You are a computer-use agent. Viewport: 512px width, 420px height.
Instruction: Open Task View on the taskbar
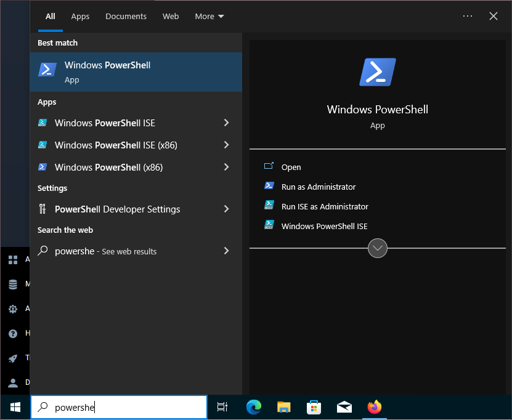click(x=222, y=407)
